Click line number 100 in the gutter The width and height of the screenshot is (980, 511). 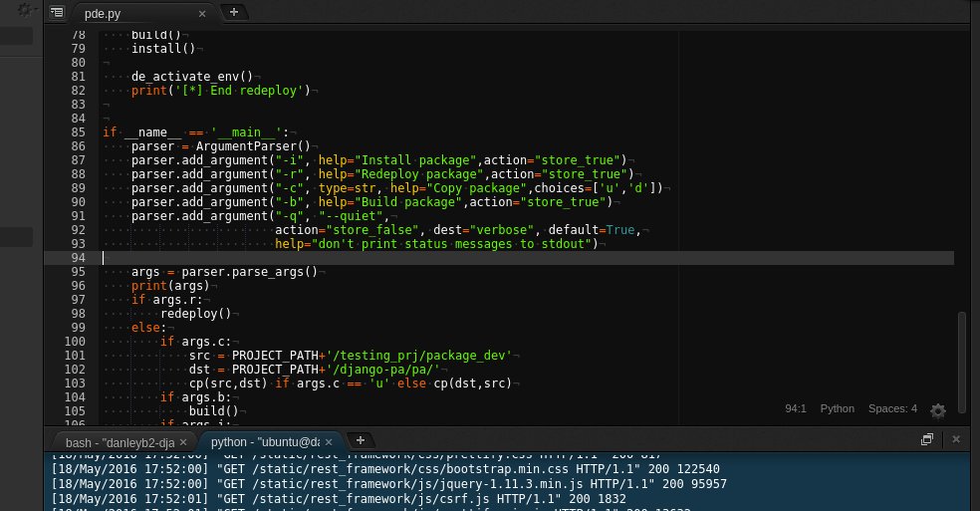75,342
